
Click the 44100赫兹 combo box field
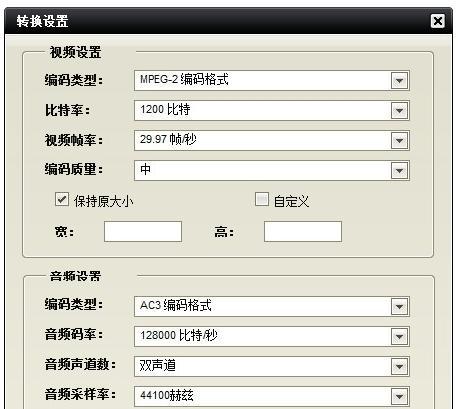click(272, 397)
